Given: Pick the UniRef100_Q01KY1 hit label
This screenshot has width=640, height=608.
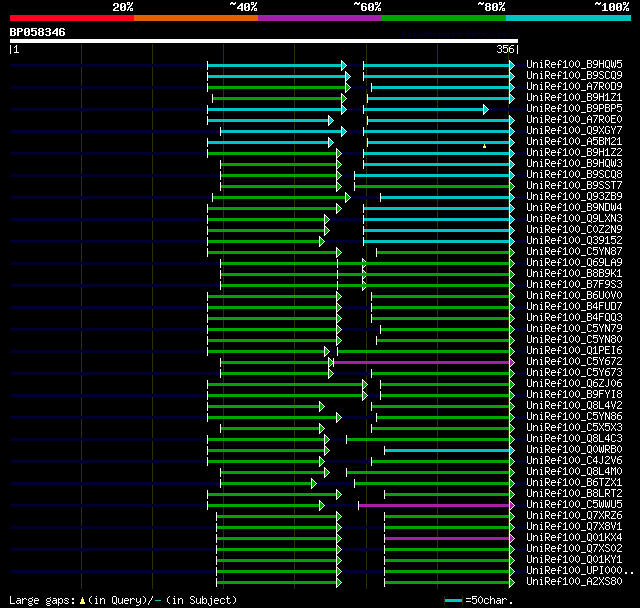Looking at the screenshot, I should pos(574,560).
